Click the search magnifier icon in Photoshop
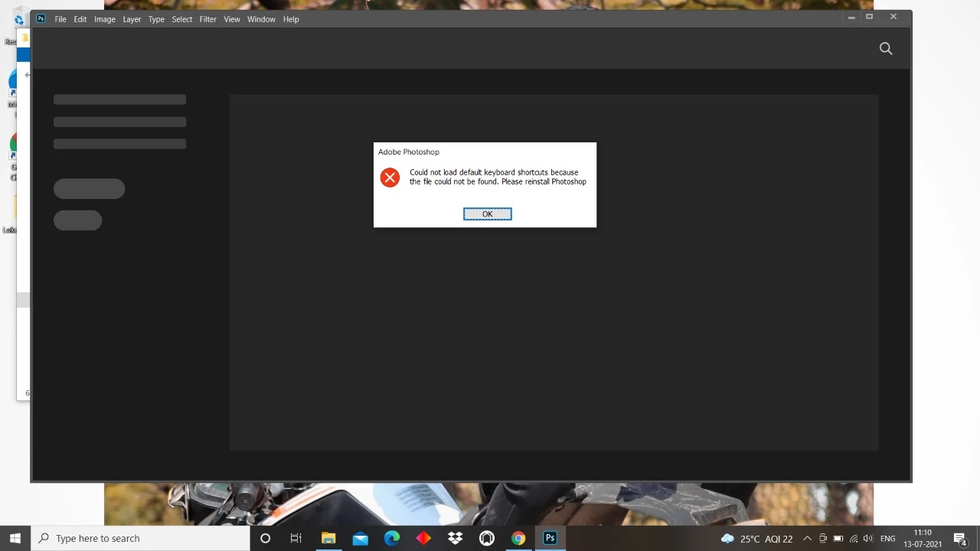The height and width of the screenshot is (551, 980). [886, 49]
